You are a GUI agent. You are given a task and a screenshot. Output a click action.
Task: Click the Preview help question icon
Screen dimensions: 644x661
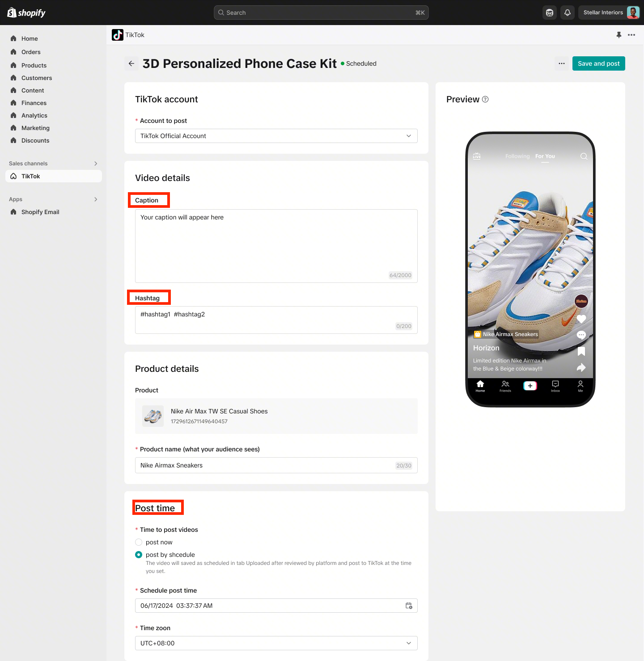[485, 99]
